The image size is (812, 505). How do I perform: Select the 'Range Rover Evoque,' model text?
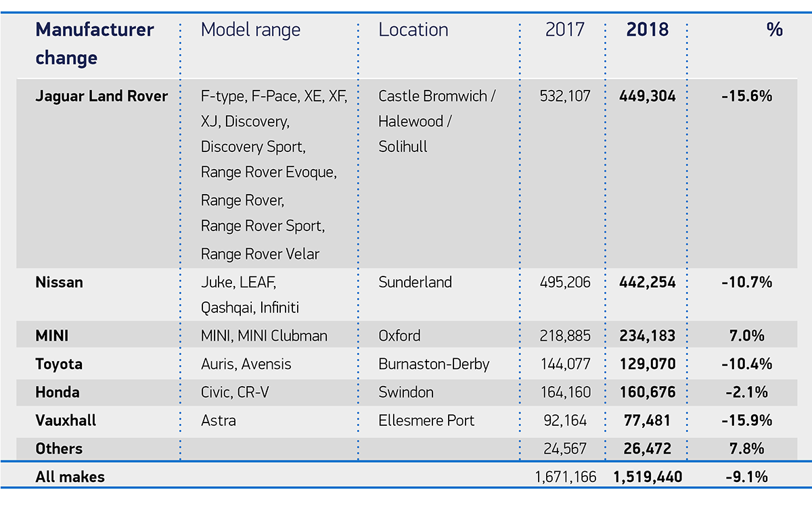pyautogui.click(x=269, y=172)
